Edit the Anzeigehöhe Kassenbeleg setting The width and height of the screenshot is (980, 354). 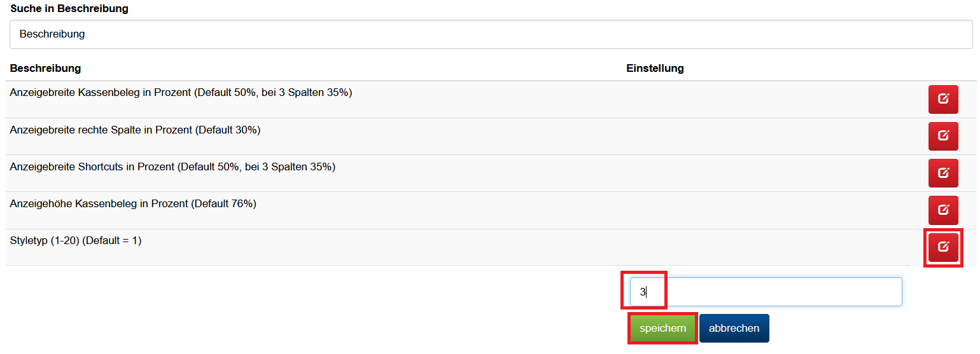coord(943,210)
